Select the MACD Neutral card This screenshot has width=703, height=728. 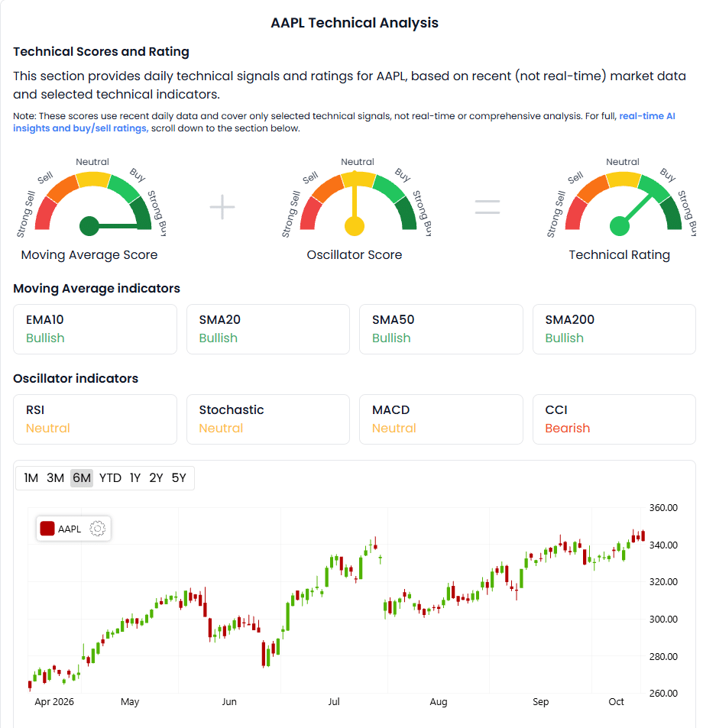coord(441,419)
